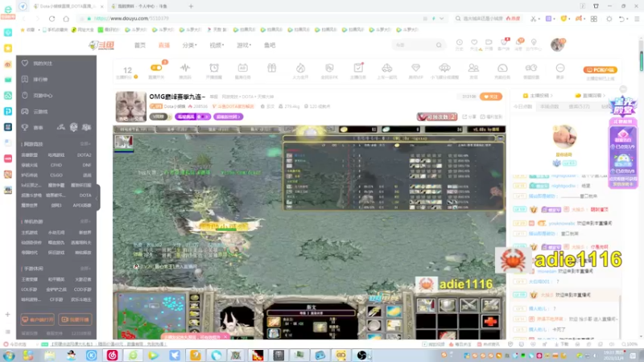Open 页游中心 mouse icon in sidebar
Screen dimensions: 644x362
[25, 95]
